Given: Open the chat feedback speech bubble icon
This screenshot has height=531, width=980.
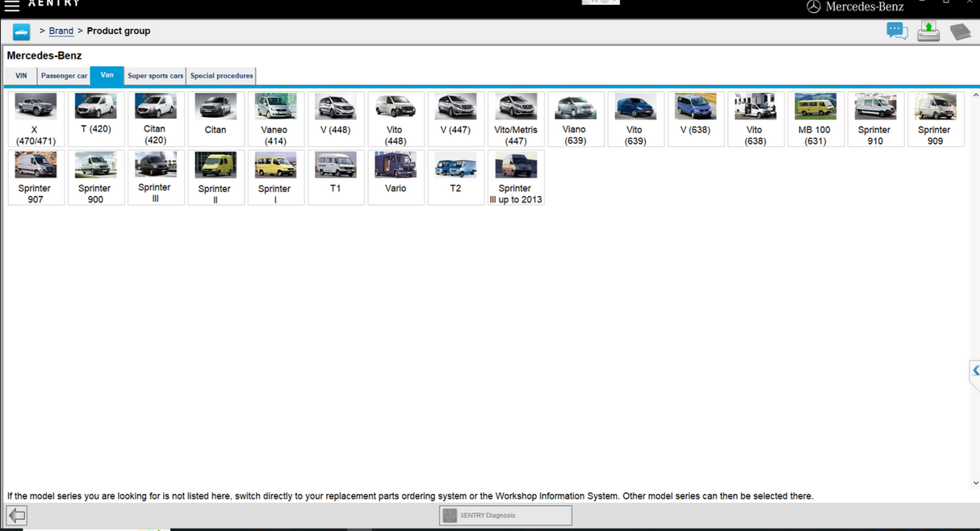Looking at the screenshot, I should [897, 31].
